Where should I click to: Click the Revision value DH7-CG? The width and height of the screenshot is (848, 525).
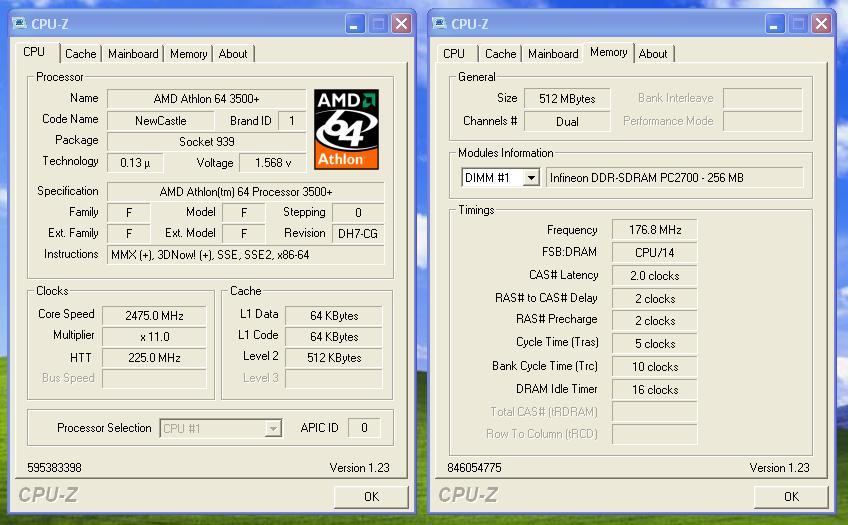pyautogui.click(x=357, y=234)
